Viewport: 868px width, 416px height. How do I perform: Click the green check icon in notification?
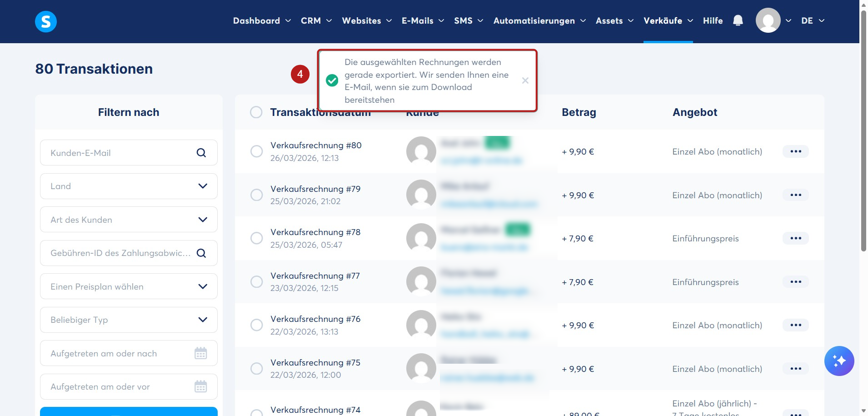[332, 80]
